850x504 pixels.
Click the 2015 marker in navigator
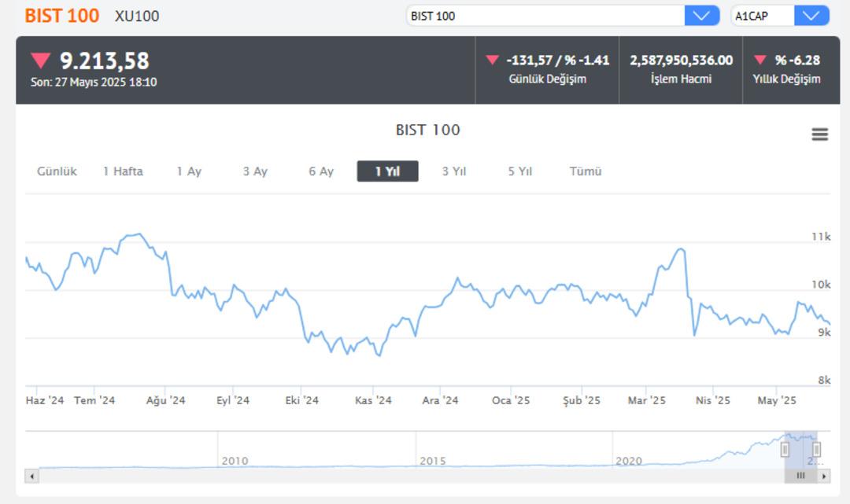[433, 461]
